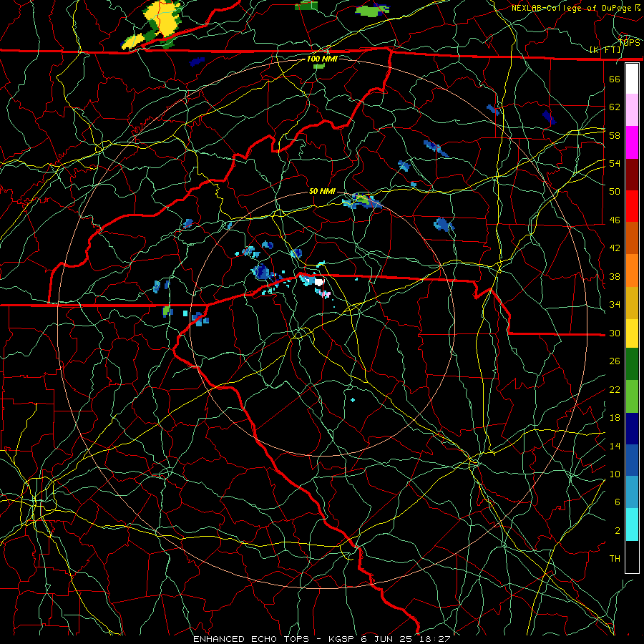Click the 62 legend value
644x644 pixels.
(615, 107)
